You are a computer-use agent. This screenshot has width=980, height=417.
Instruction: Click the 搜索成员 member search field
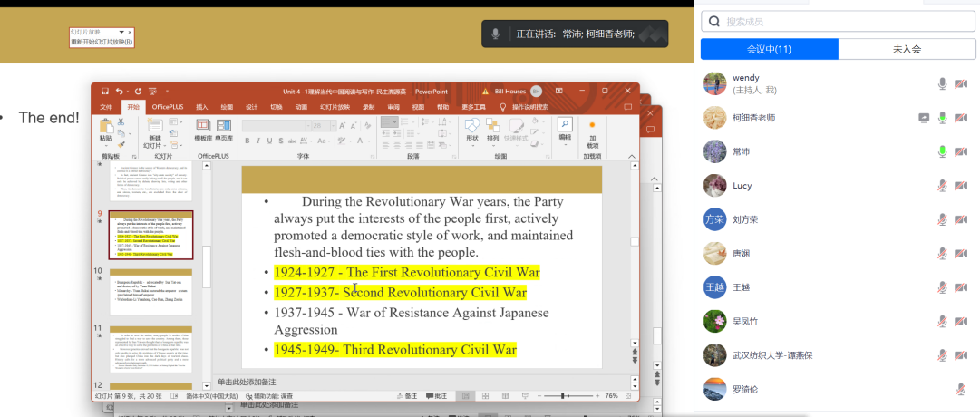pos(839,21)
